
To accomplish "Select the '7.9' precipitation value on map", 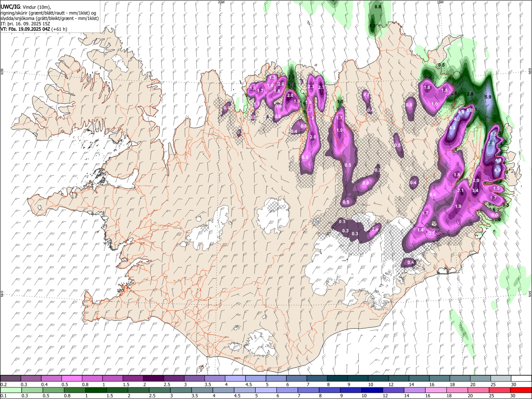I will (x=490, y=143).
